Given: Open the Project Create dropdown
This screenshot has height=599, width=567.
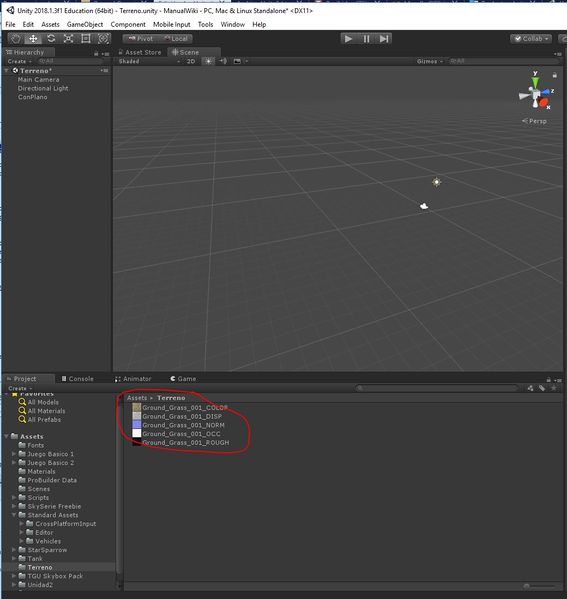Looking at the screenshot, I should pos(20,388).
